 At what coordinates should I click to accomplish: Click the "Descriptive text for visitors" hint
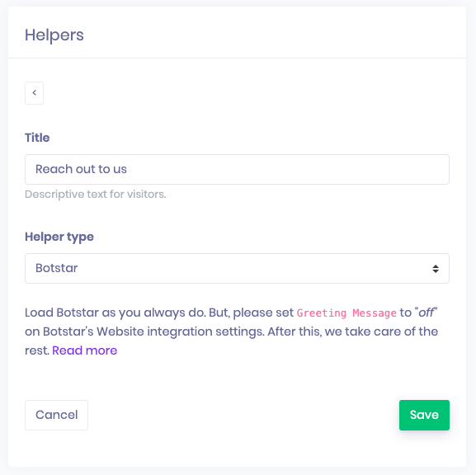[x=96, y=195]
